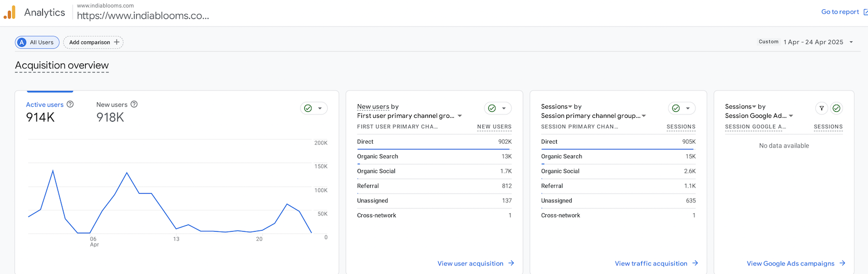Open the View Google Ads campaigns link
The width and height of the screenshot is (868, 274).
pyautogui.click(x=790, y=264)
